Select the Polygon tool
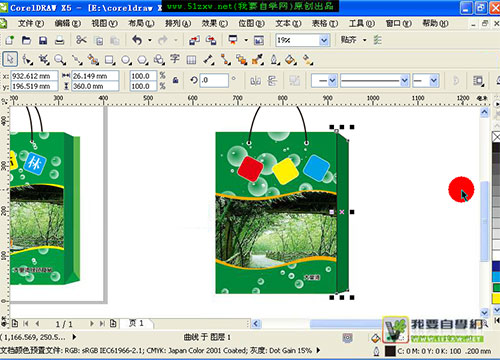500x360 pixels. pyautogui.click(x=143, y=60)
